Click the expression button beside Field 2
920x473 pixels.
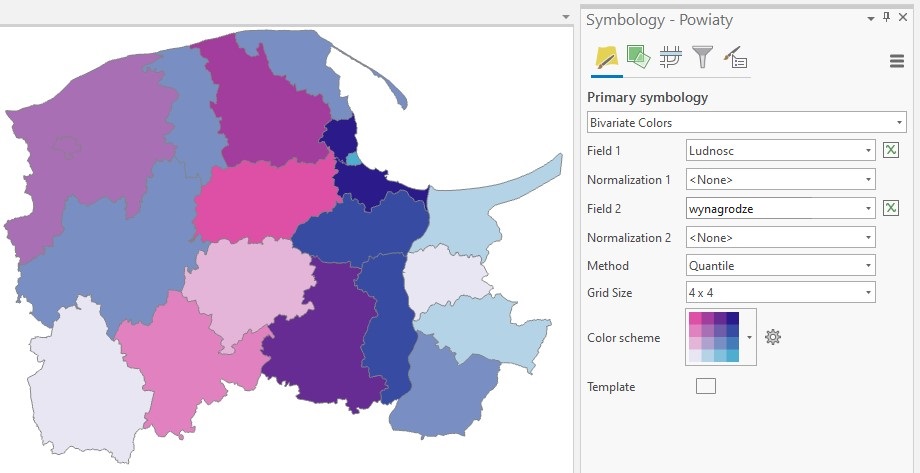pyautogui.click(x=891, y=208)
